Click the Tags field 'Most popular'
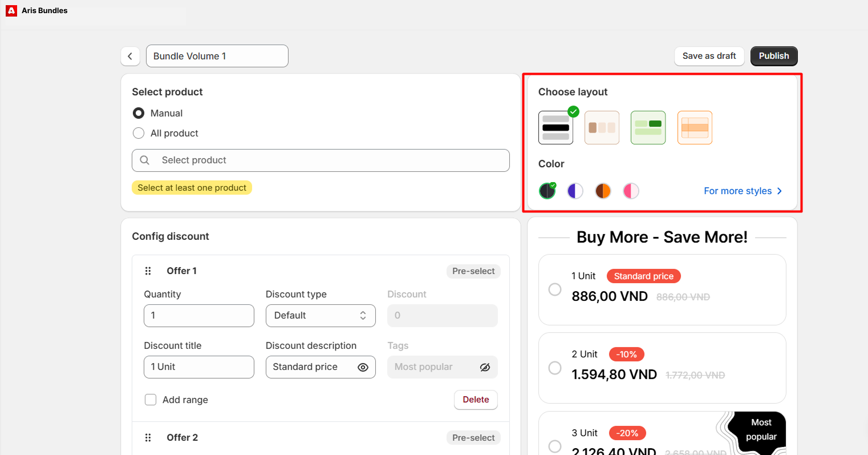This screenshot has width=868, height=455. pos(443,367)
